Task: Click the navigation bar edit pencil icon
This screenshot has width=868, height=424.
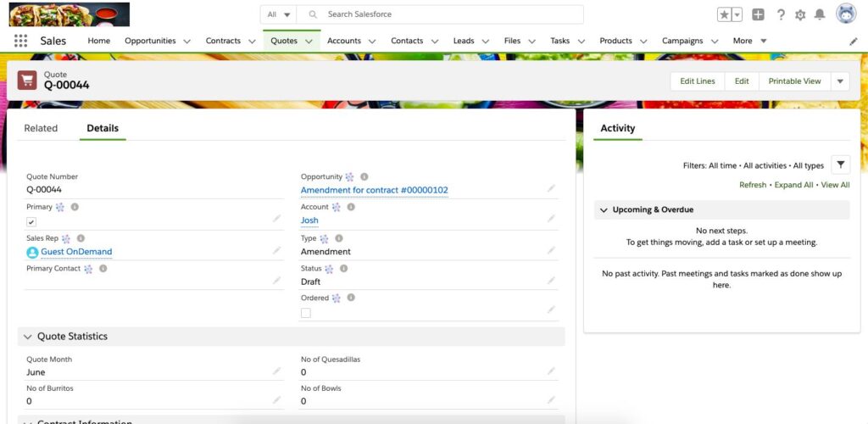Action: pos(853,42)
